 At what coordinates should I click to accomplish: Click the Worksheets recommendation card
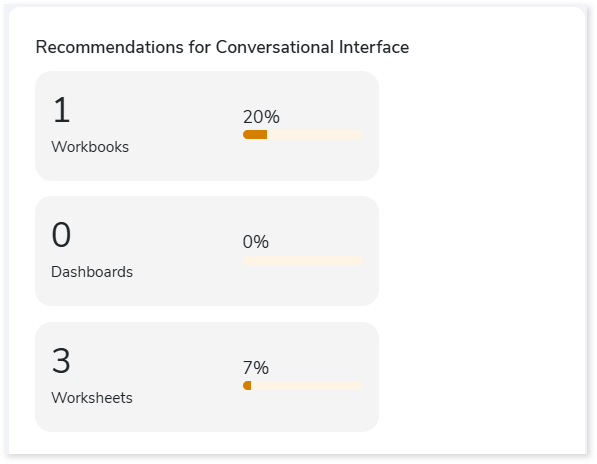tap(207, 377)
